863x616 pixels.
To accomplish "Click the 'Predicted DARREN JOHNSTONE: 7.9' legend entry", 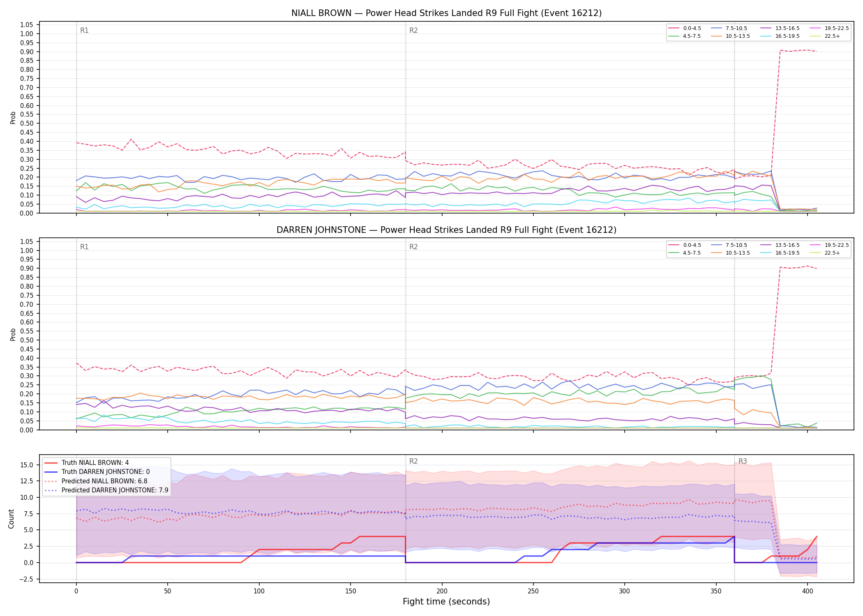I will [x=106, y=490].
